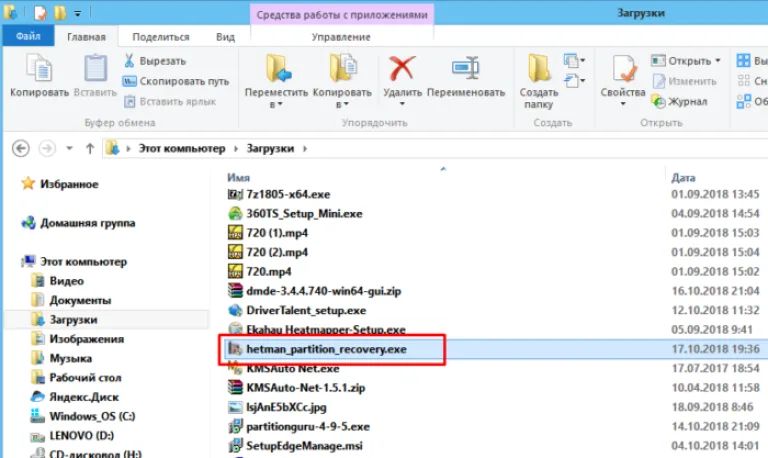Click History (Журнал) in ribbon
768x458 pixels.
click(679, 101)
